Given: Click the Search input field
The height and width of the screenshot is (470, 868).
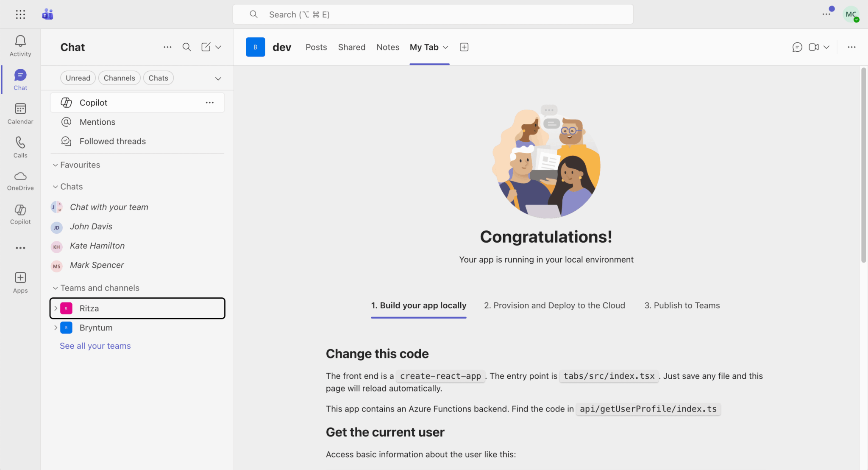Looking at the screenshot, I should click(x=432, y=14).
